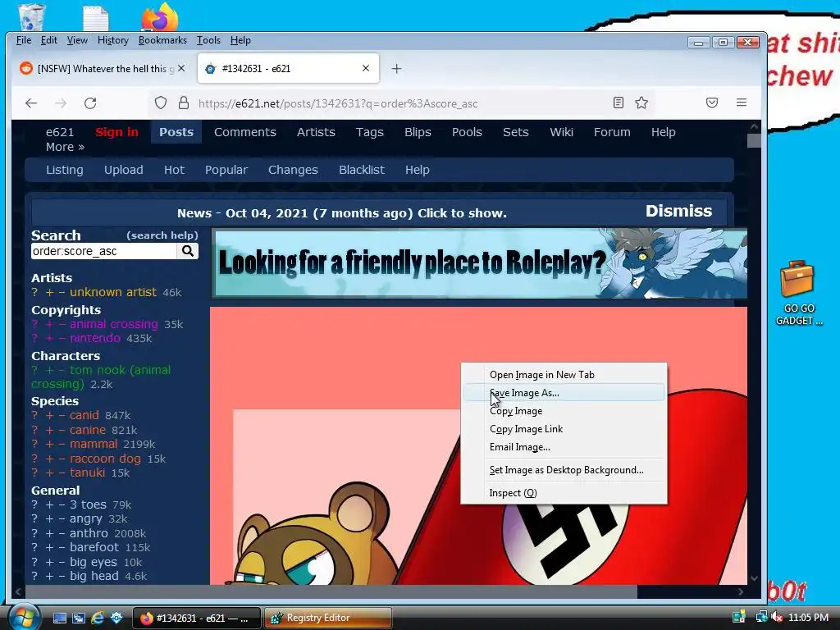840x630 pixels.
Task: Open the View menu
Action: pos(77,40)
